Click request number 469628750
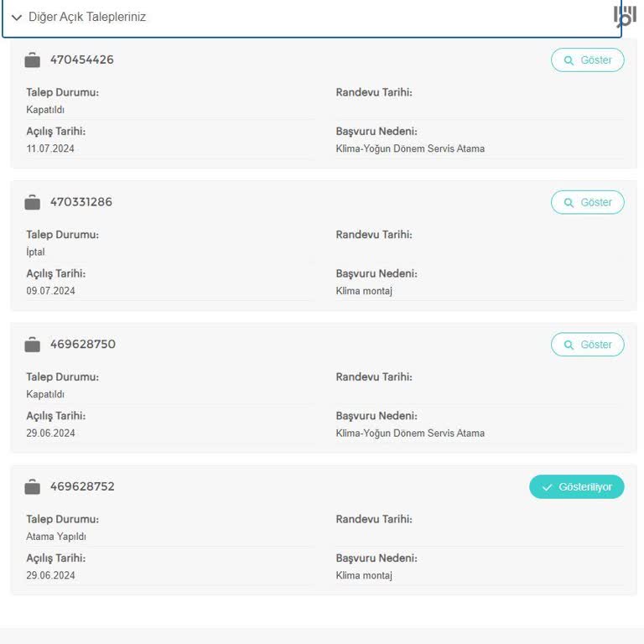Screen dimensions: 644x644 [83, 345]
